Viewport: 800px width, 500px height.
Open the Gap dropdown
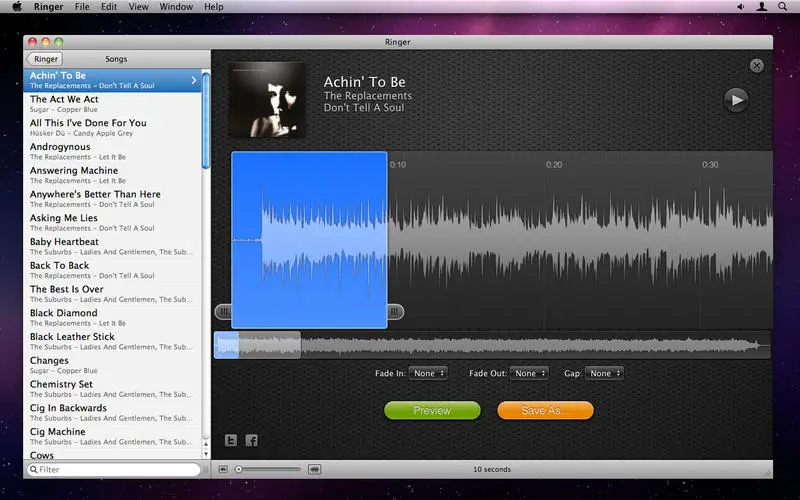[x=605, y=373]
